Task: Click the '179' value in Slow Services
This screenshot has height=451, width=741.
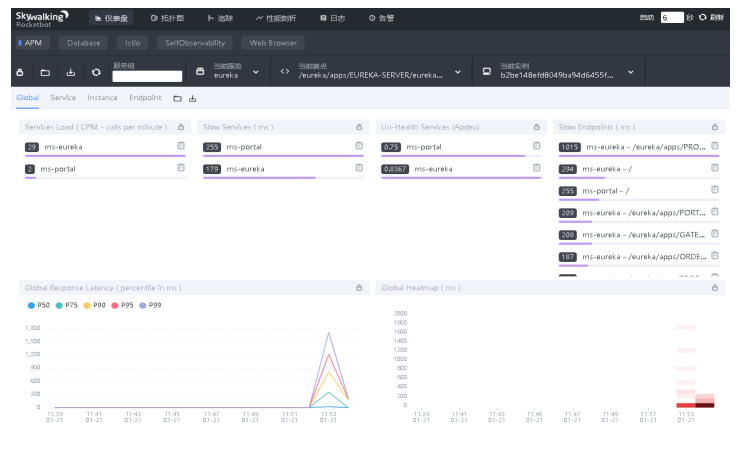Action: click(x=212, y=169)
